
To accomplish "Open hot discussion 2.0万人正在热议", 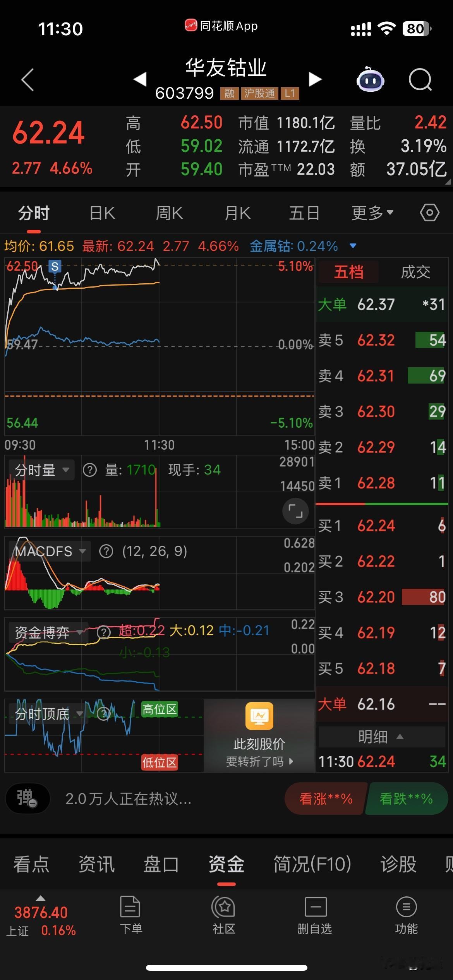I will click(x=129, y=798).
